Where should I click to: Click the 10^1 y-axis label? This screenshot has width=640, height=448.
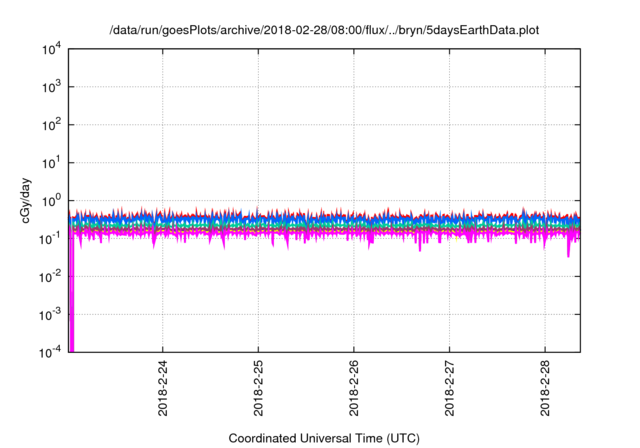51,163
